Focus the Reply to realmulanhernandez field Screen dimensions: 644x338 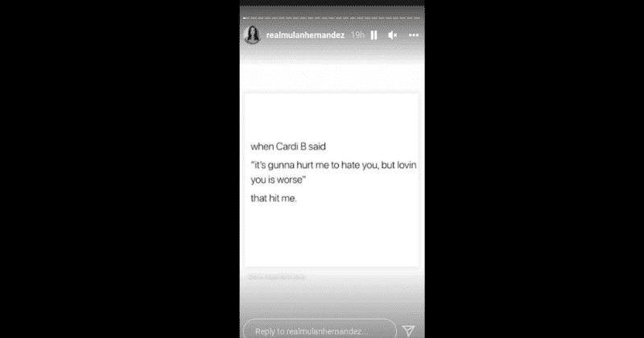tap(320, 329)
